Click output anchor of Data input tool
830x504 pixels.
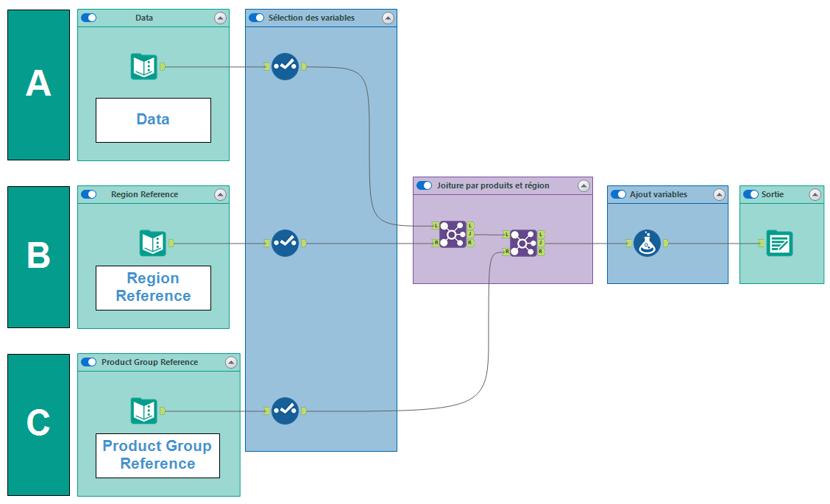[x=163, y=67]
